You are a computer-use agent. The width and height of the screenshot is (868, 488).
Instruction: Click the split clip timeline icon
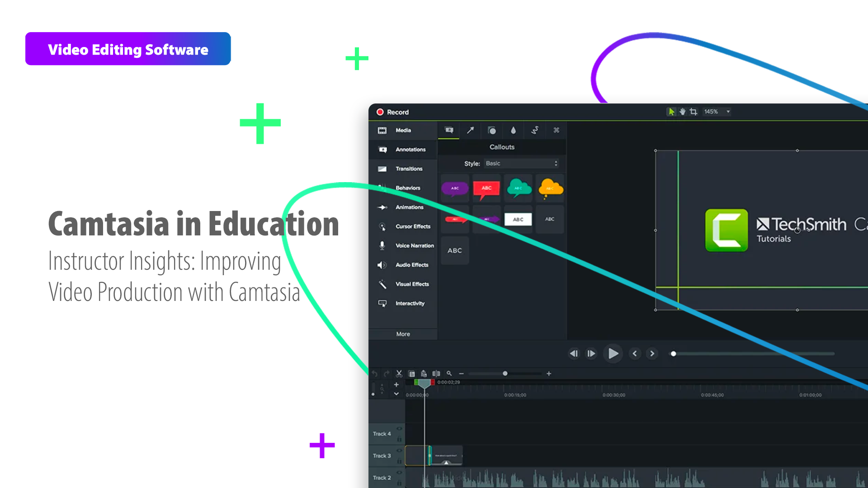tap(436, 374)
